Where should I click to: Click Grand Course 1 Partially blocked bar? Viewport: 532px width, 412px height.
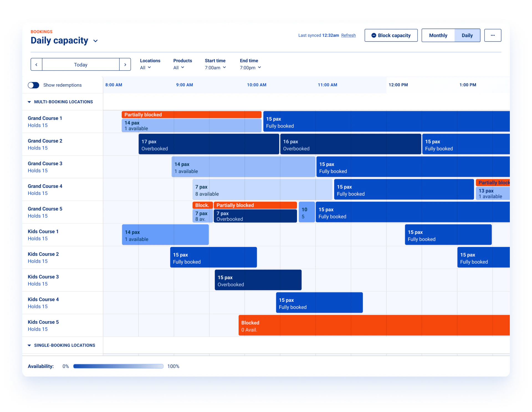(x=191, y=115)
